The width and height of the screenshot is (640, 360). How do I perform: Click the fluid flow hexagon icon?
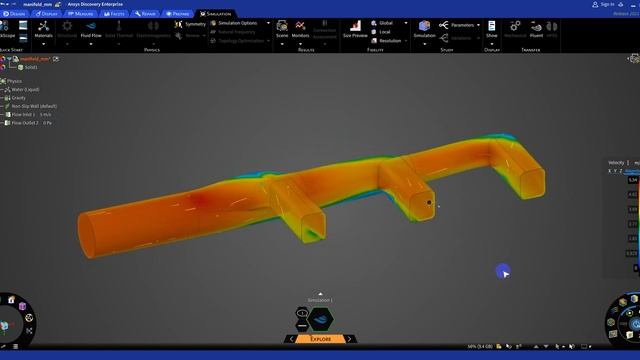point(321,319)
